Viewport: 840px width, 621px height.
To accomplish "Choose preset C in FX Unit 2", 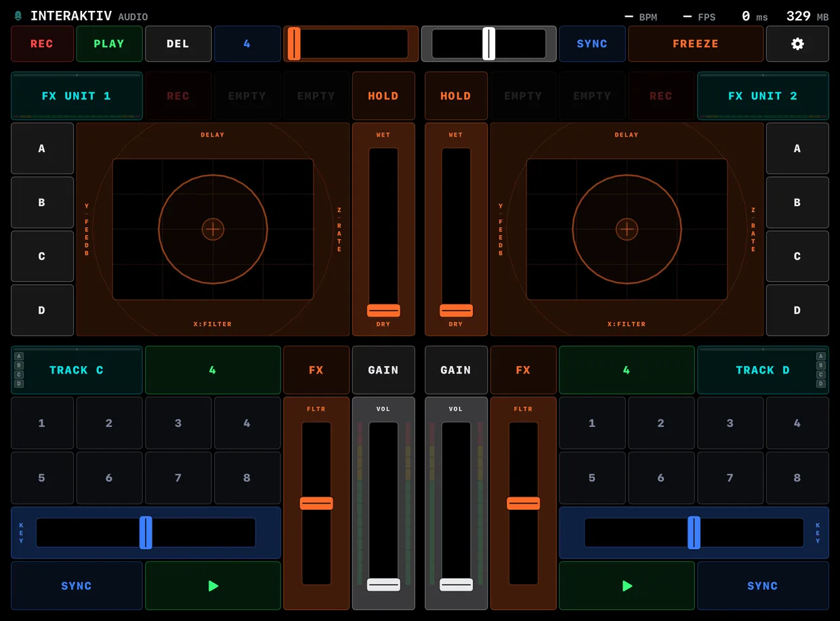I will tap(797, 256).
